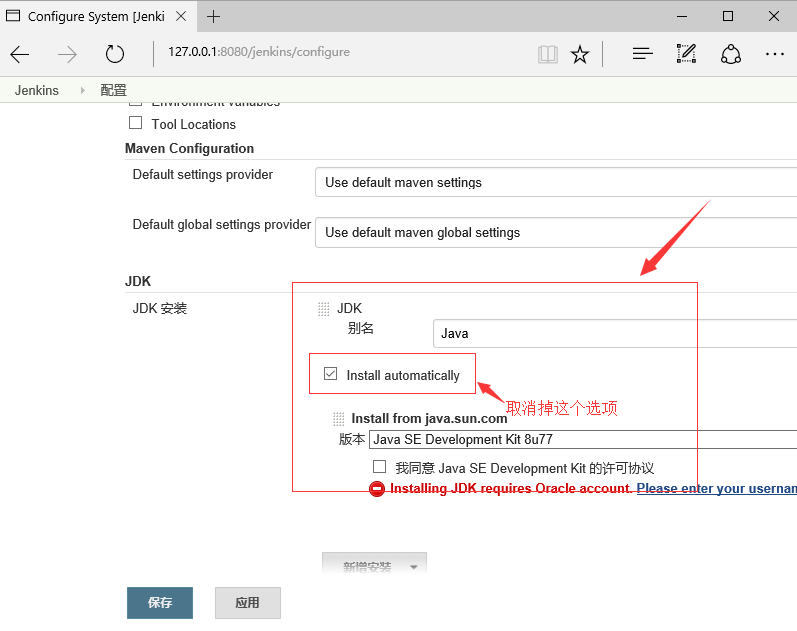Follow Please enter your username link

[717, 489]
